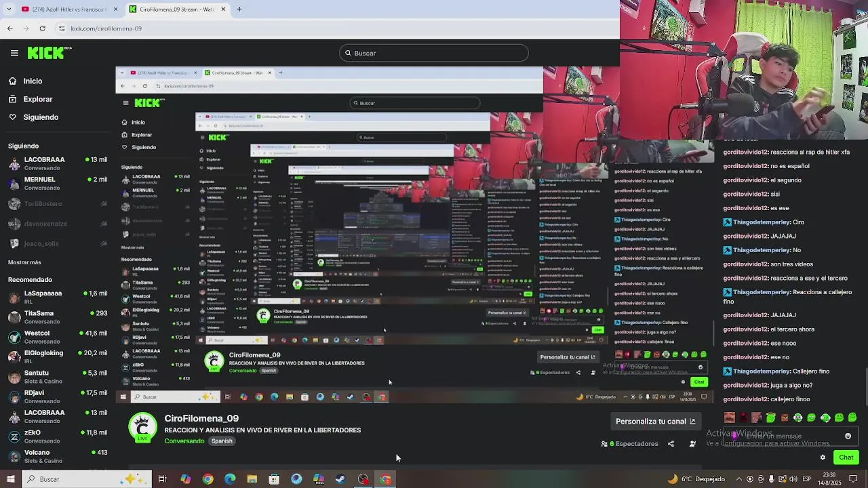
Task: Close the CiroFilomena_09 Stream browser tab
Action: pos(223,9)
